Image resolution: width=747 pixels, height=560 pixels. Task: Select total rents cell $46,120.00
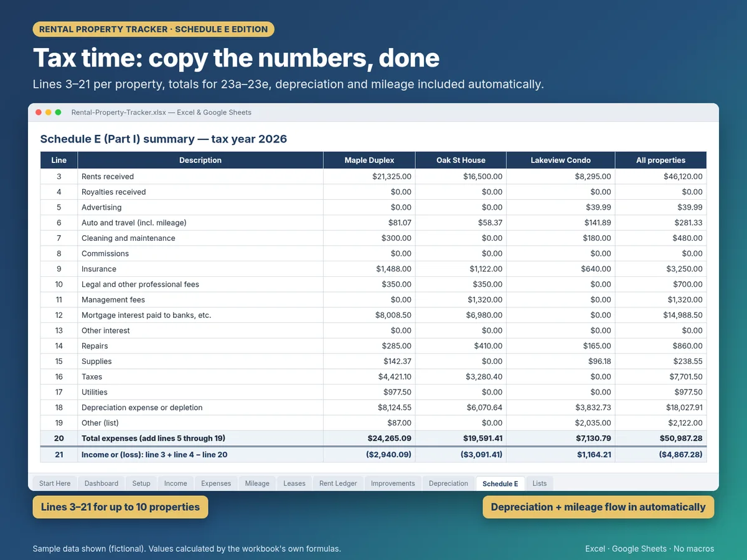(660, 177)
